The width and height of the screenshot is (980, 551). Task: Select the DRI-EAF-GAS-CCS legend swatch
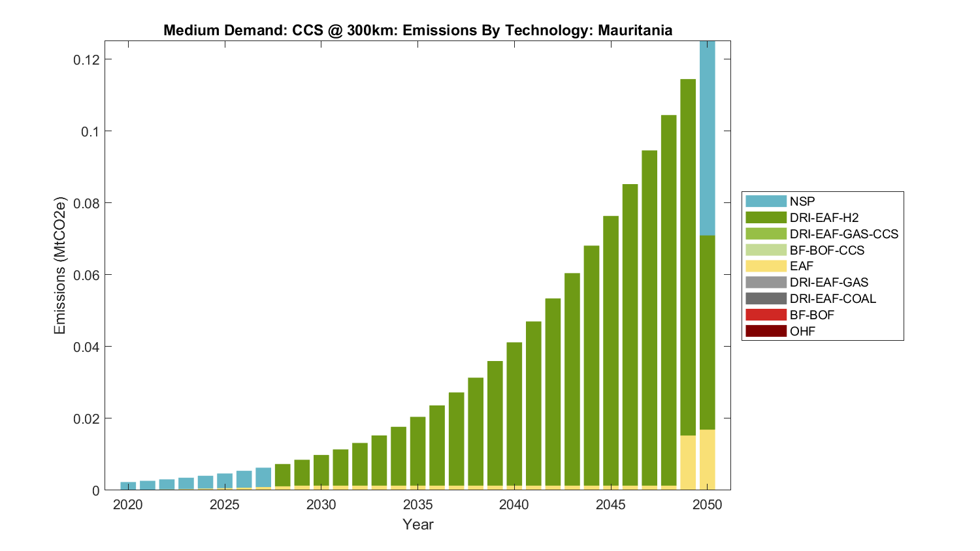click(766, 234)
